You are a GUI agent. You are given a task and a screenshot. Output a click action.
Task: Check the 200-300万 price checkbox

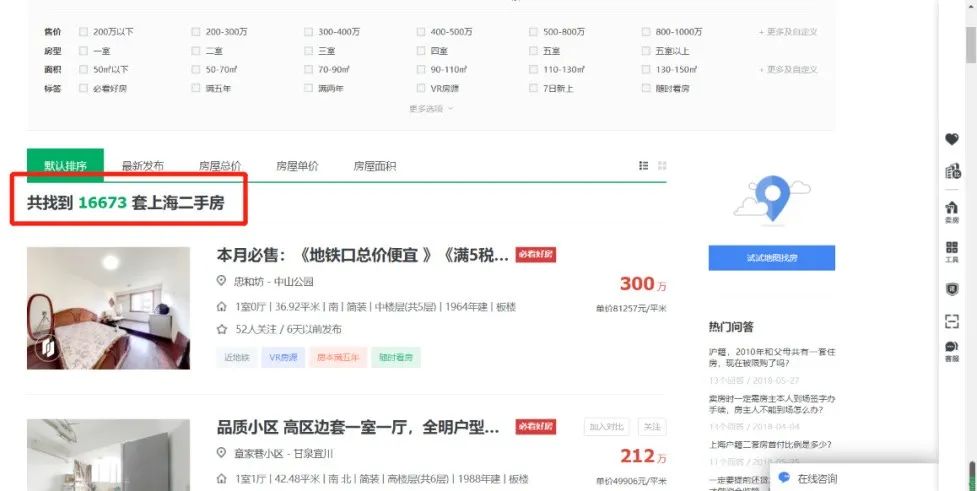[196, 32]
